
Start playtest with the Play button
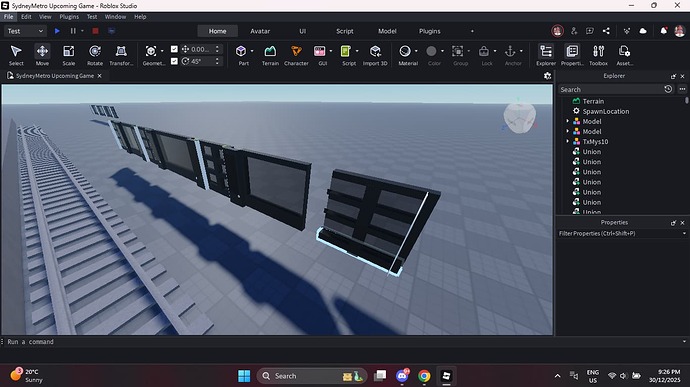point(57,31)
